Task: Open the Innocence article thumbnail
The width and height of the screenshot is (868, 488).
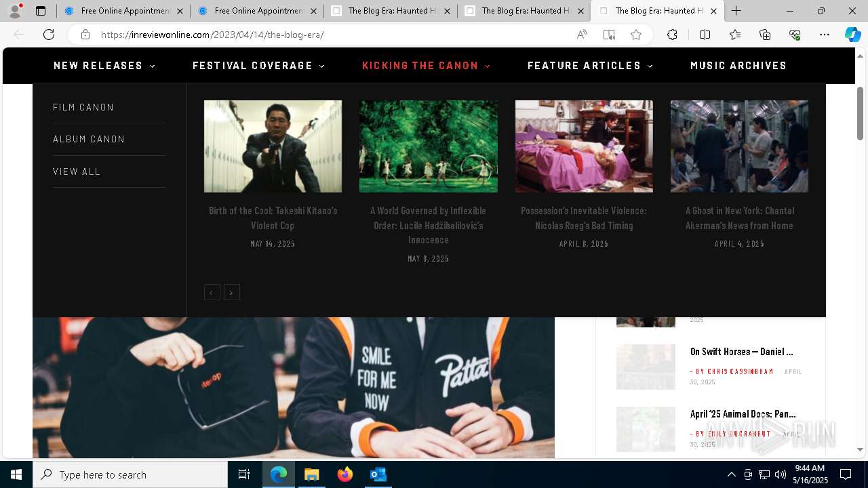Action: [429, 146]
